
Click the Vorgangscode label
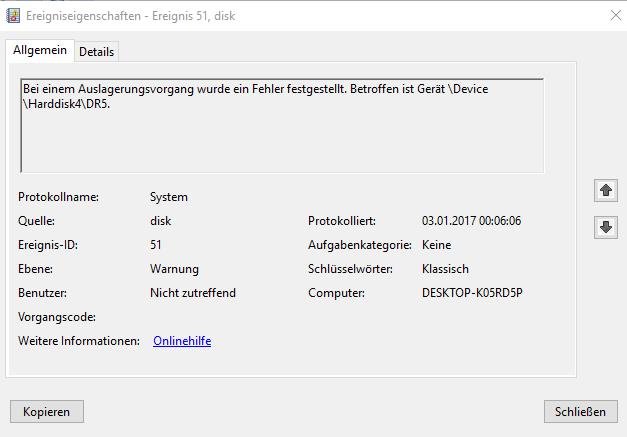(57, 317)
